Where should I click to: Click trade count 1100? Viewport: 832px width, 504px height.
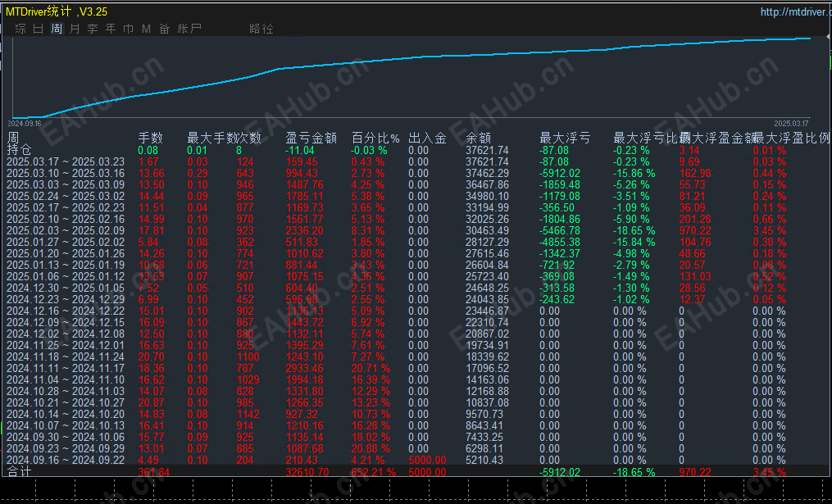248,356
